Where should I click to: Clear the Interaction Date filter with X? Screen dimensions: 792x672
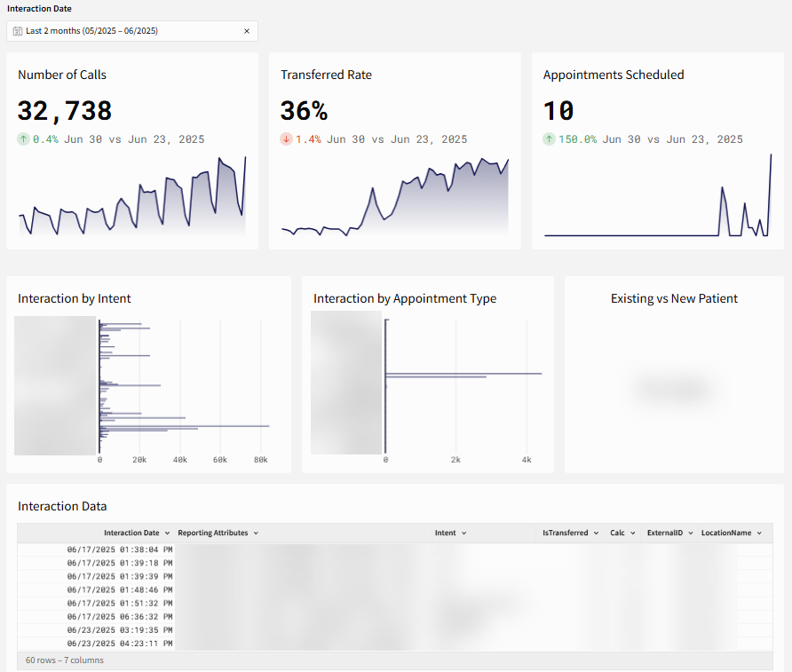click(247, 31)
